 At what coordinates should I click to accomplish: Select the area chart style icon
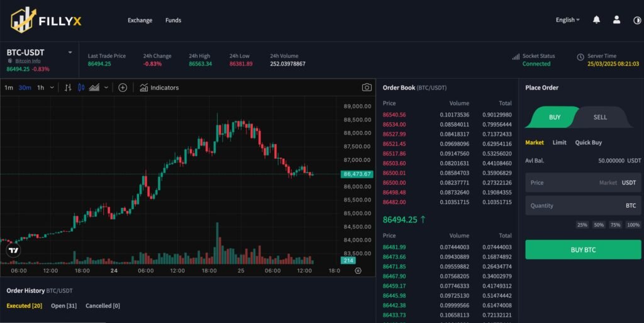click(94, 88)
